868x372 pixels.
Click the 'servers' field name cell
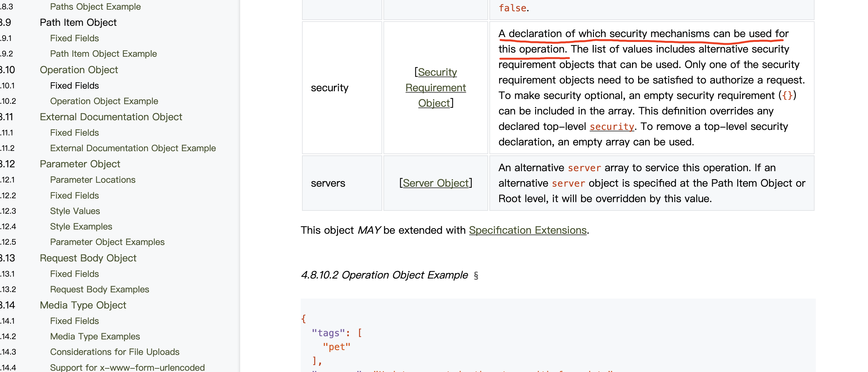pyautogui.click(x=342, y=183)
